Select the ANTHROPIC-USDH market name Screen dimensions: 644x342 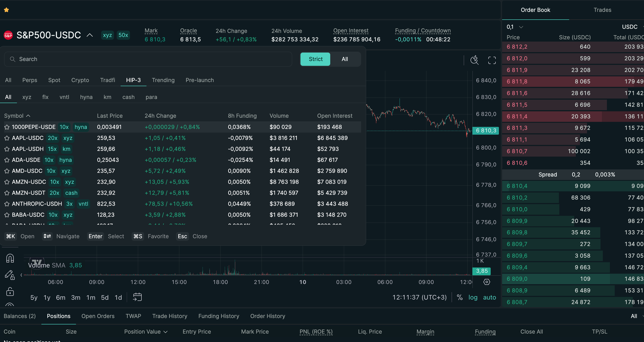tap(37, 204)
